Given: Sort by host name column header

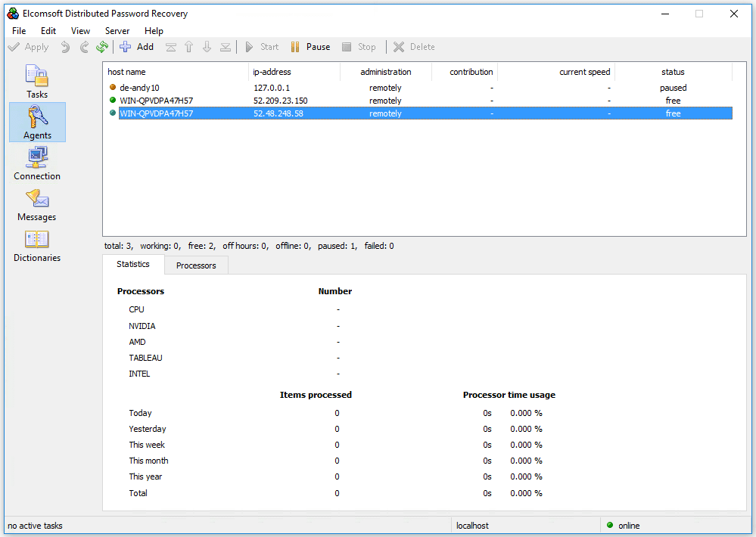Looking at the screenshot, I should (176, 72).
